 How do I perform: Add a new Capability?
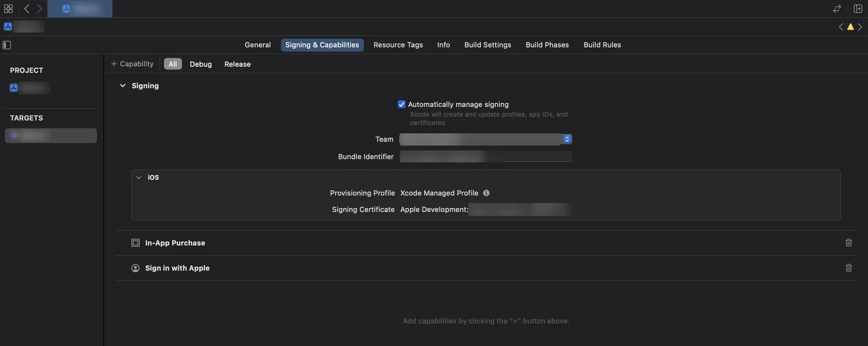coord(132,64)
